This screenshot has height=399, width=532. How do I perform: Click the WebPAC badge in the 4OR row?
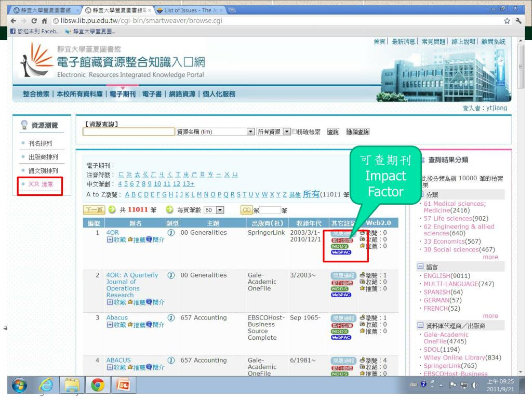pyautogui.click(x=341, y=252)
